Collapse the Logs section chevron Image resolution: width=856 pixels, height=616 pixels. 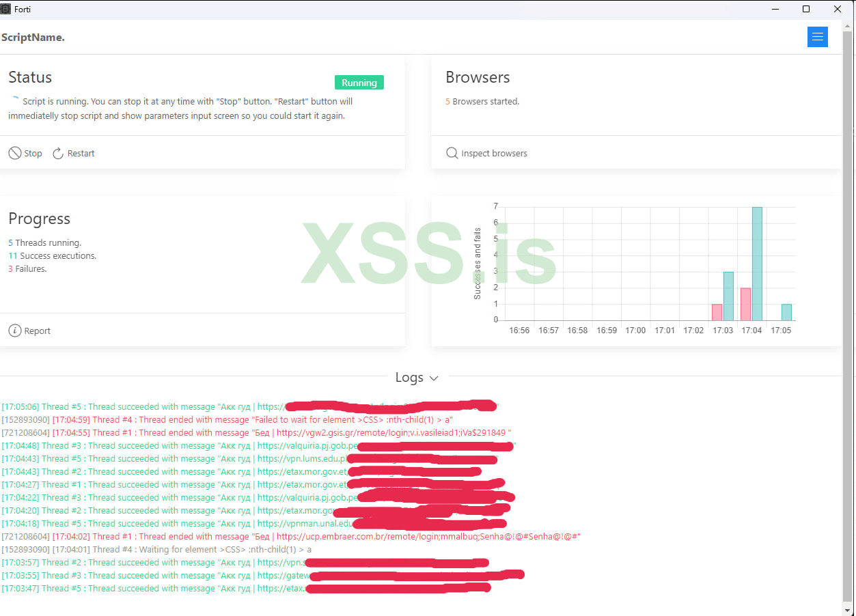(x=433, y=378)
